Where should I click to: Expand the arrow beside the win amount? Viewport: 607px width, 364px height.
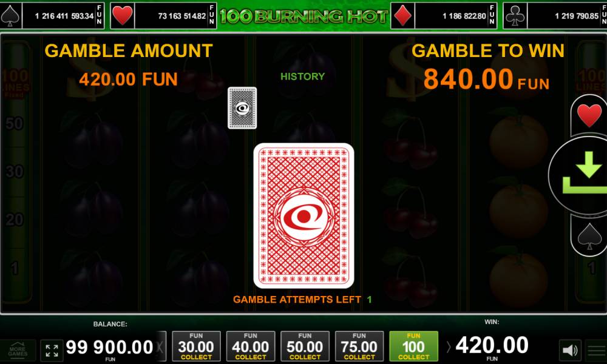449,346
